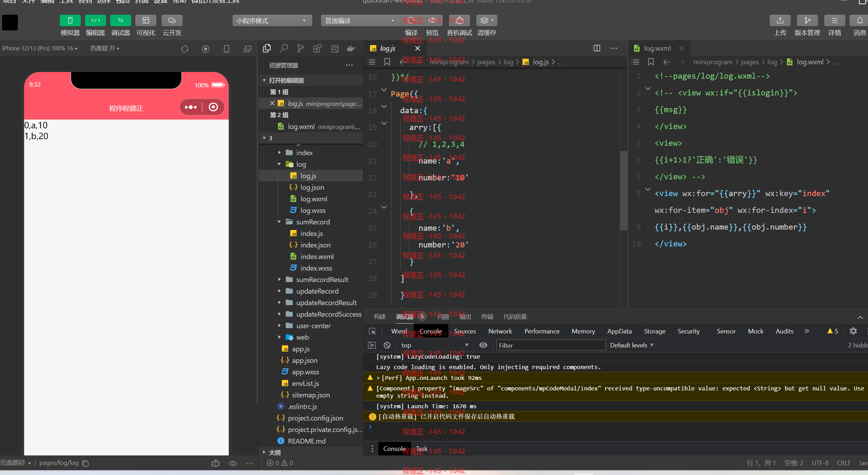Collapse the open editors (打开的编辑器) section
This screenshot has width=868, height=475.
tap(264, 80)
